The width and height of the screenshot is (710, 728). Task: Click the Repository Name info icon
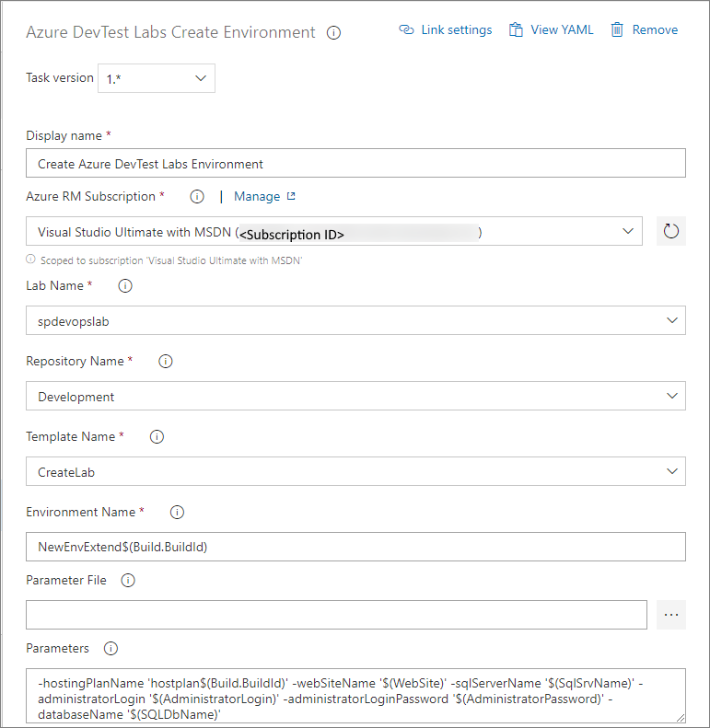pos(166,362)
